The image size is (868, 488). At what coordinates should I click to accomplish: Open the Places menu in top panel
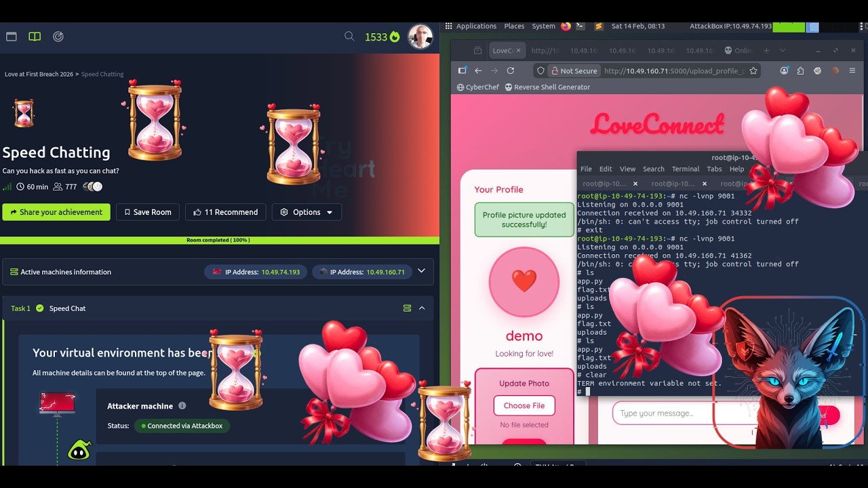point(514,26)
